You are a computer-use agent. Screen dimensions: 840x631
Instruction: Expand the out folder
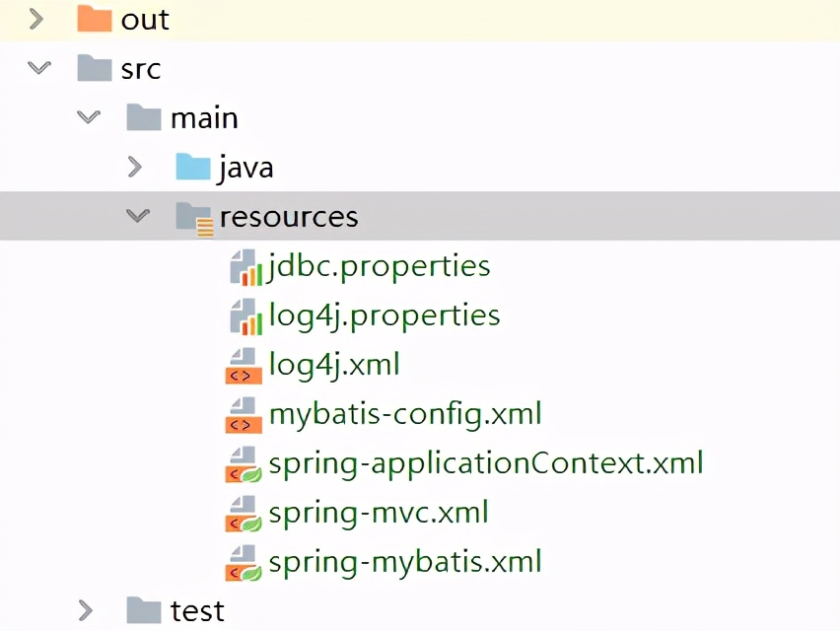35,20
